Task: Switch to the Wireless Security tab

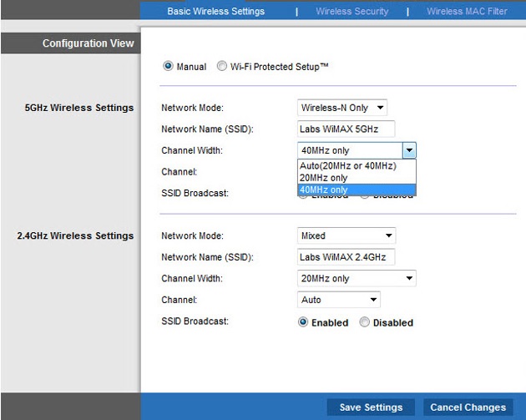Action: tap(352, 12)
